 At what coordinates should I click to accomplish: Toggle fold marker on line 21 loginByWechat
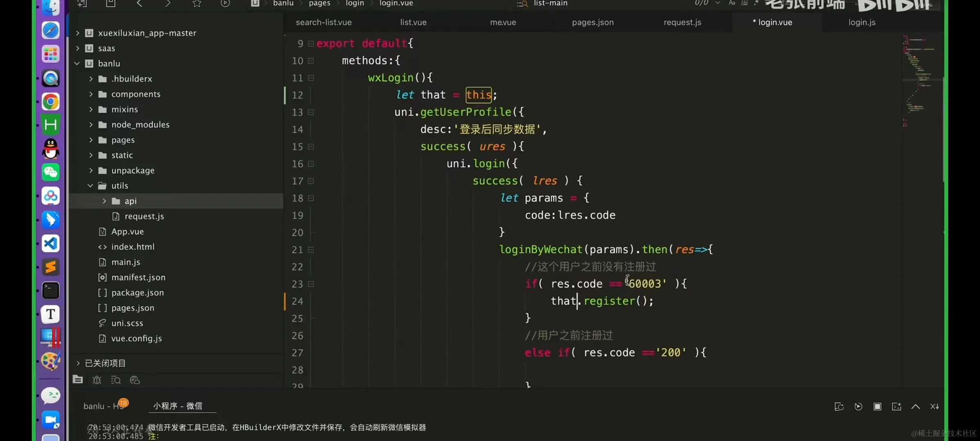point(311,249)
